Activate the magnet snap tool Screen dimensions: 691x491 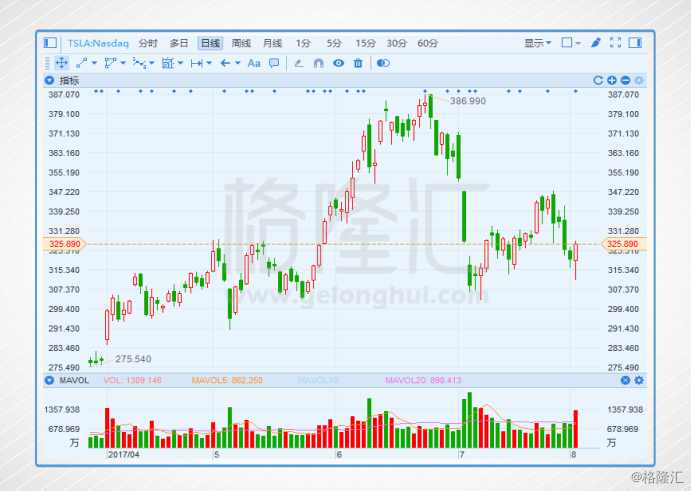318,62
